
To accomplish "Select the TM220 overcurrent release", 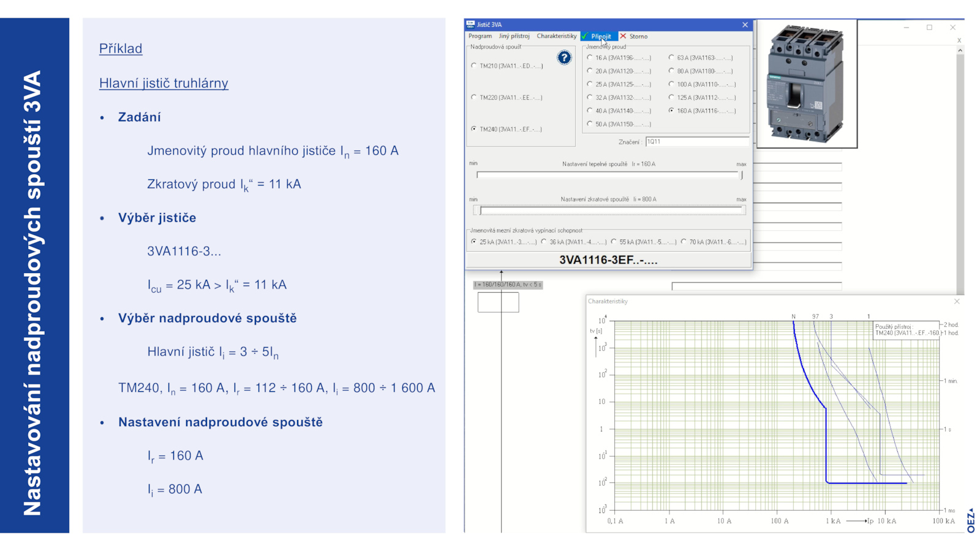I will tap(507, 97).
